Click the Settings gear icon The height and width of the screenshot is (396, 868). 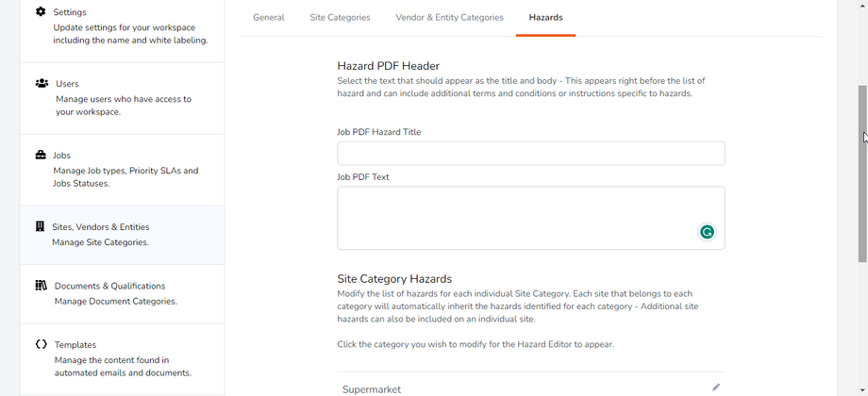41,11
